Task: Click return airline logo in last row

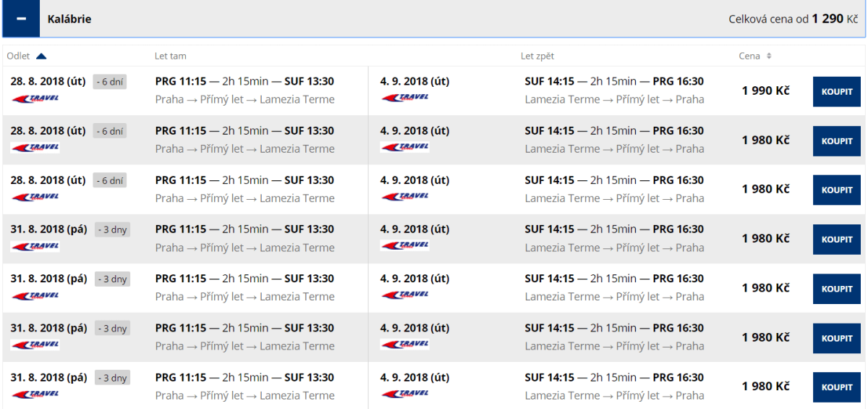Action: click(405, 394)
